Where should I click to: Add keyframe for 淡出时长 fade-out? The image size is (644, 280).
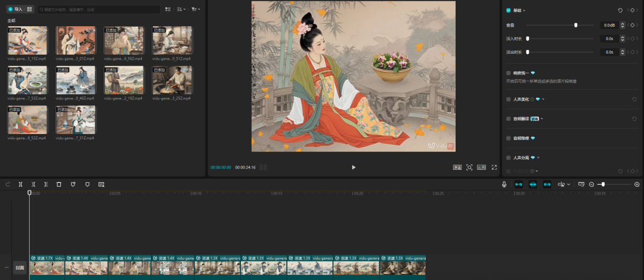(x=633, y=52)
